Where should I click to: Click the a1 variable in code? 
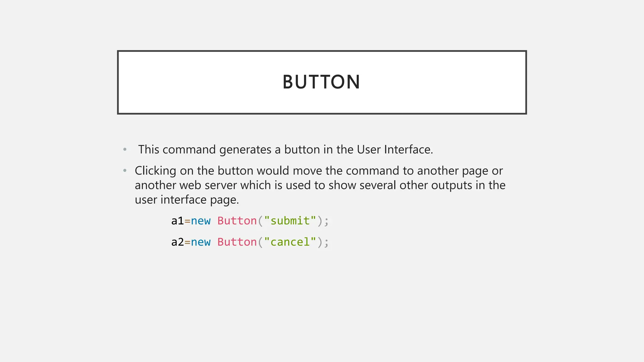point(177,221)
